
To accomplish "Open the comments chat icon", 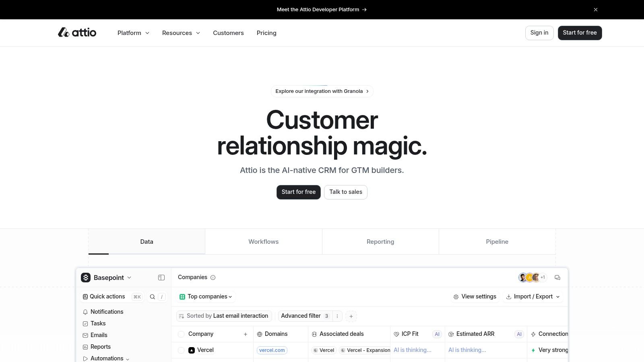I will click(x=557, y=278).
